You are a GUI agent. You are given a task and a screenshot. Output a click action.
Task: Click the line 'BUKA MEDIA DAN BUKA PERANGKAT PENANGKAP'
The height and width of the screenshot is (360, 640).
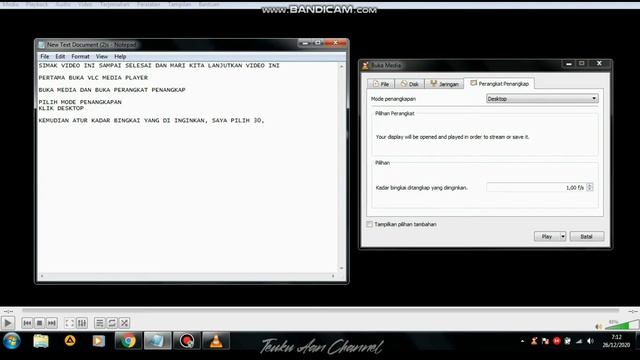[x=112, y=90]
